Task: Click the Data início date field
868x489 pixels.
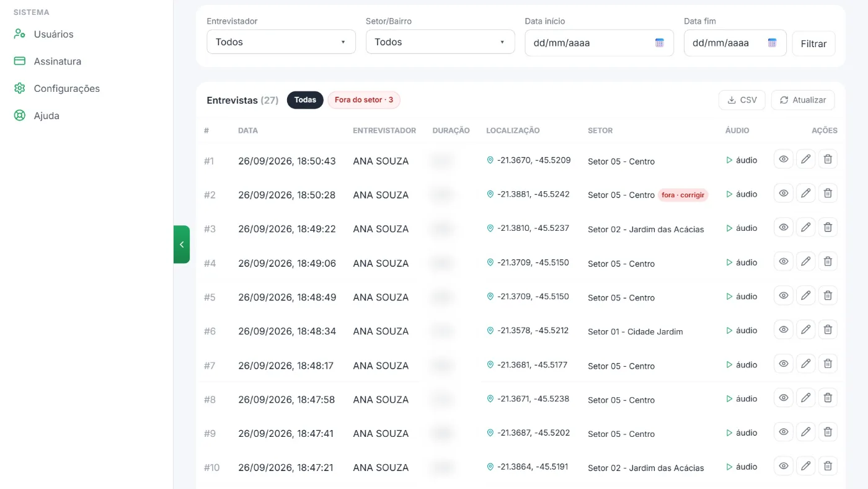Action: point(599,43)
